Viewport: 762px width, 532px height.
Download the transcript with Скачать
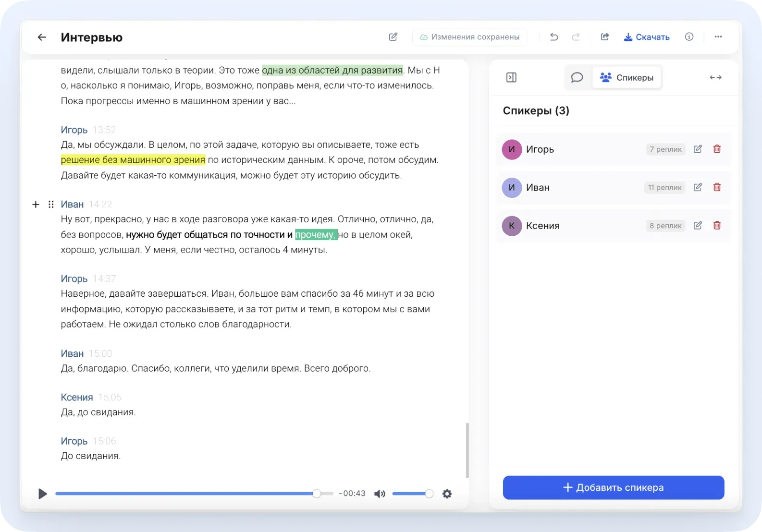coord(646,37)
